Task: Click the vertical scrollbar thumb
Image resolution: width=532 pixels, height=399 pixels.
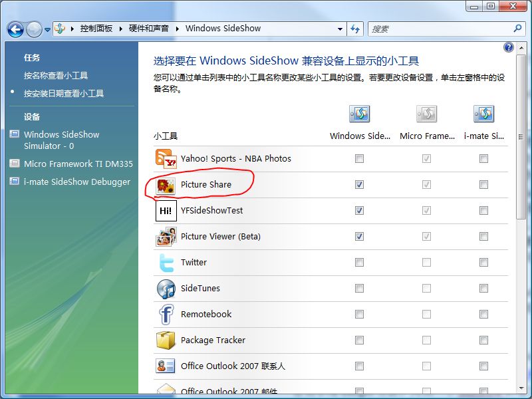Action: point(521,137)
